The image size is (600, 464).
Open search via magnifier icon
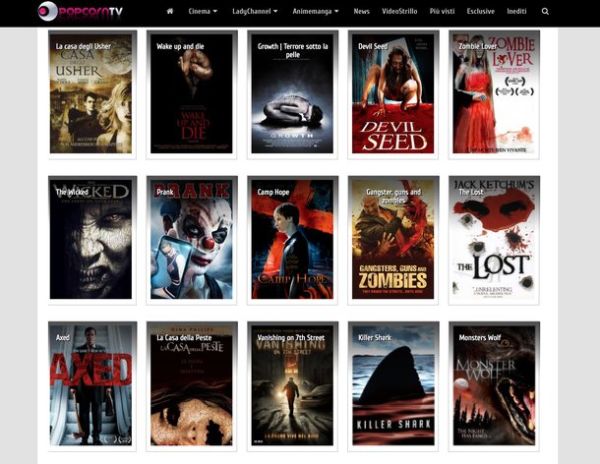point(545,11)
